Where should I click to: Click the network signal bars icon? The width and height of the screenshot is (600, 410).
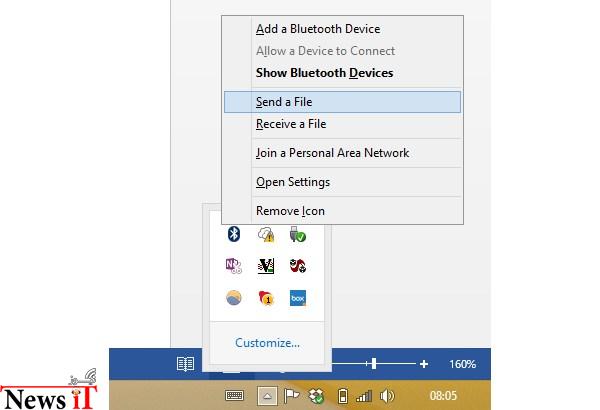click(x=364, y=396)
